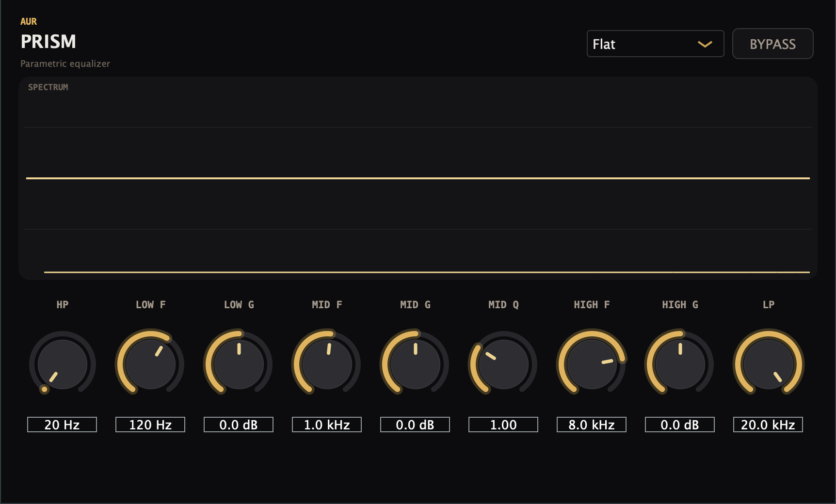Select the 1.0 kHz value field
The image size is (836, 504).
327,425
